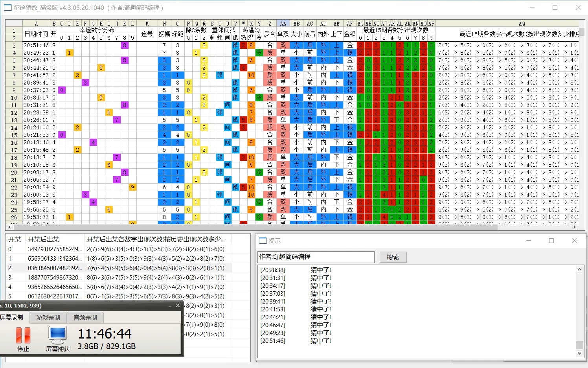588x368 pixels.
Task: Click the 日期时间 header cell
Action: tap(36, 34)
